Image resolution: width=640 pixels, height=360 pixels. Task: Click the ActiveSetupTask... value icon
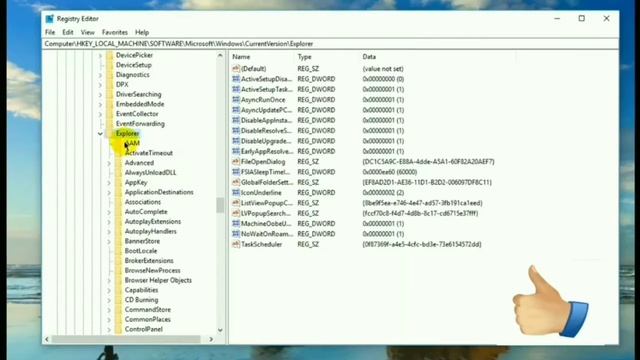[x=236, y=89]
